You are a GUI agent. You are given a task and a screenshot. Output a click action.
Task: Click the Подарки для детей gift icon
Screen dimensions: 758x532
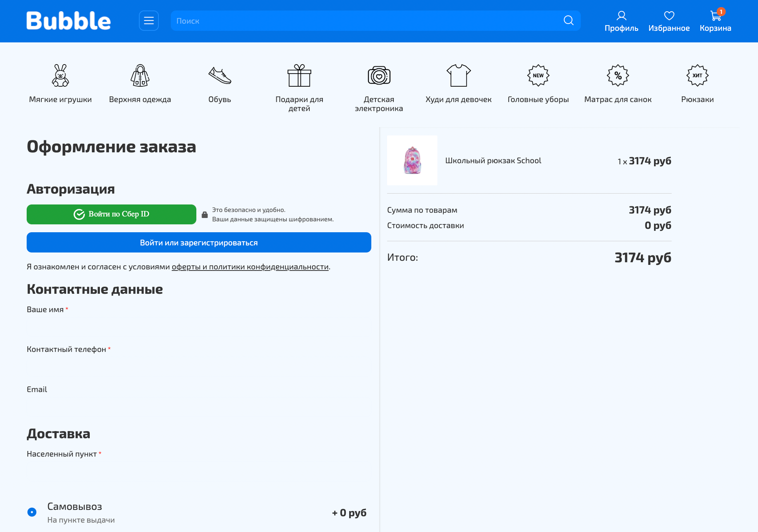(x=299, y=75)
